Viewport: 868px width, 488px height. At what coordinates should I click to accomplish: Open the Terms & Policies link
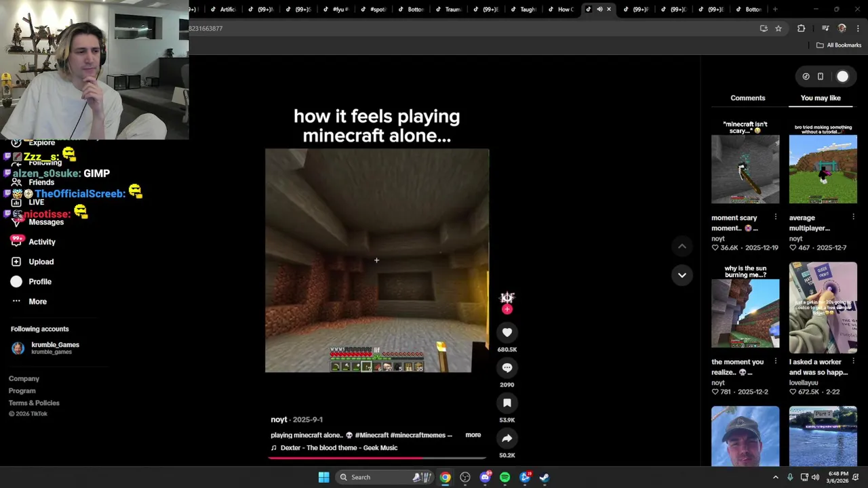(x=34, y=403)
